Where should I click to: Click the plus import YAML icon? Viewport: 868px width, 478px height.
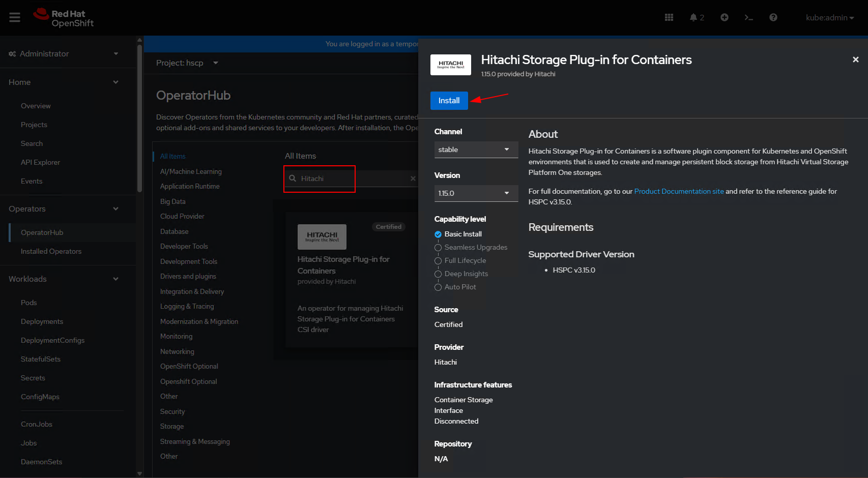pyautogui.click(x=725, y=17)
